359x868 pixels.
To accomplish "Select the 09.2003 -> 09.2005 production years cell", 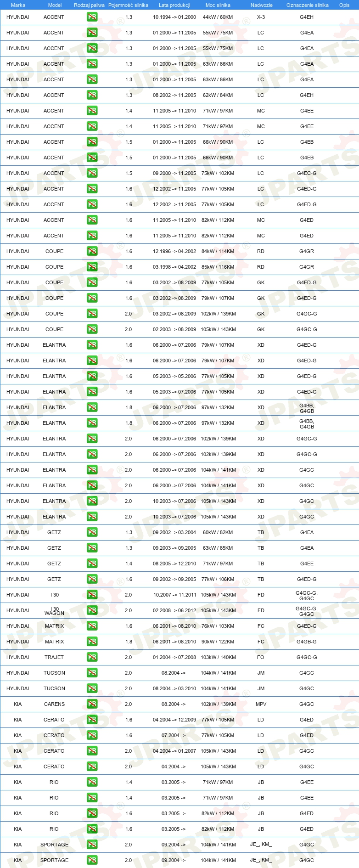I will click(174, 548).
